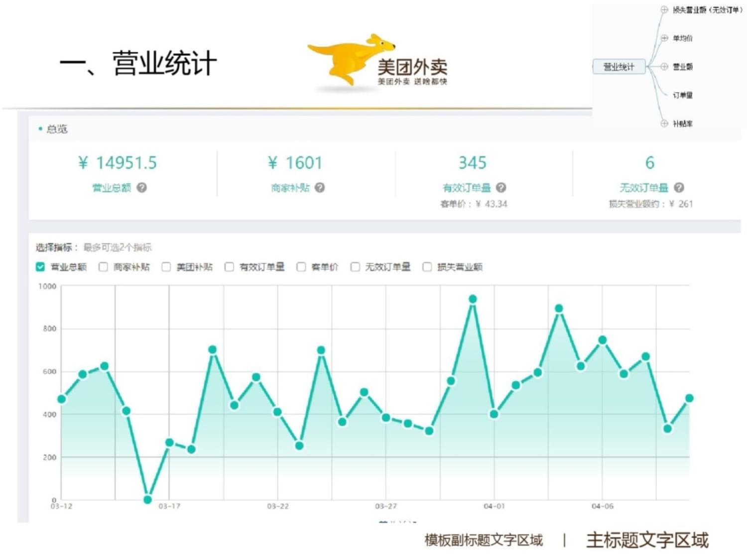747x560 pixels.
Task: Click the 商家补贴 label in overview
Action: 290,188
